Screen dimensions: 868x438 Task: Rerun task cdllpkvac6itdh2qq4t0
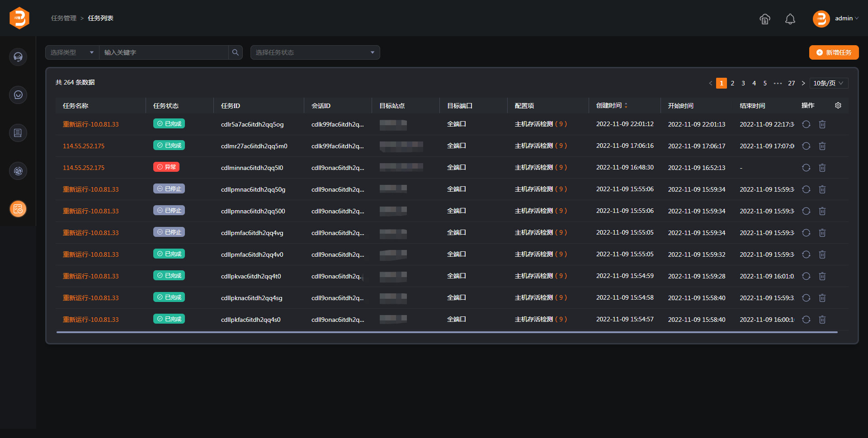click(806, 276)
